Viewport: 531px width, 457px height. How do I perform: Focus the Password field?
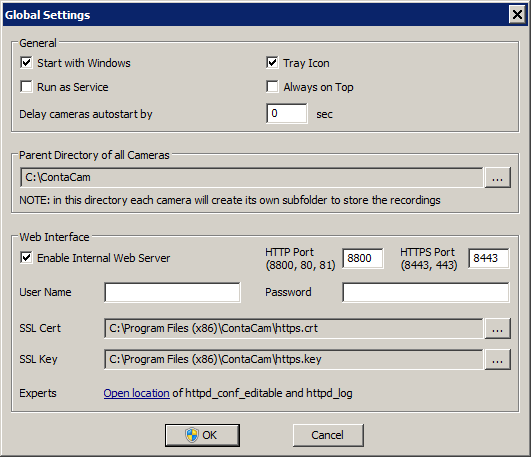click(426, 292)
